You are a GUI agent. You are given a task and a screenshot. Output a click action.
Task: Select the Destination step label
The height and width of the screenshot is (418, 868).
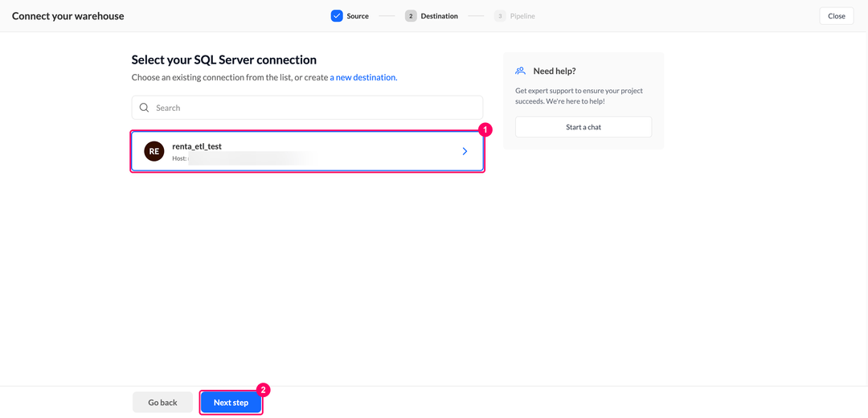(439, 16)
